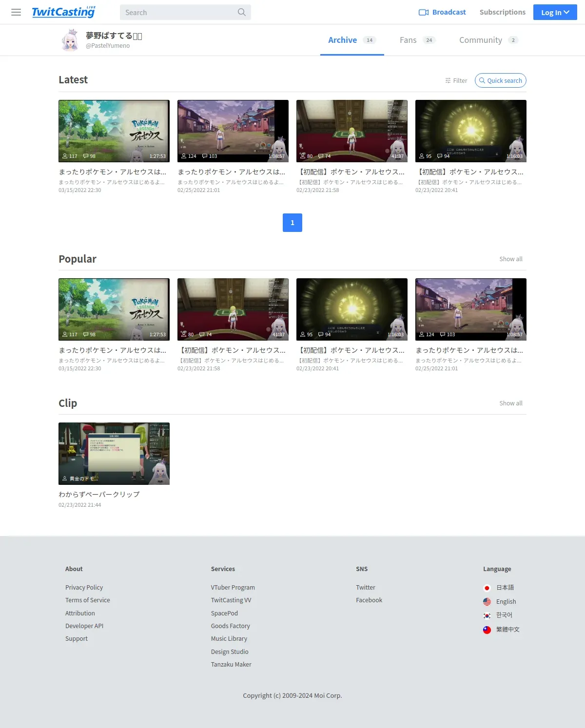
Task: Click the broadcast camera icon
Action: click(424, 12)
